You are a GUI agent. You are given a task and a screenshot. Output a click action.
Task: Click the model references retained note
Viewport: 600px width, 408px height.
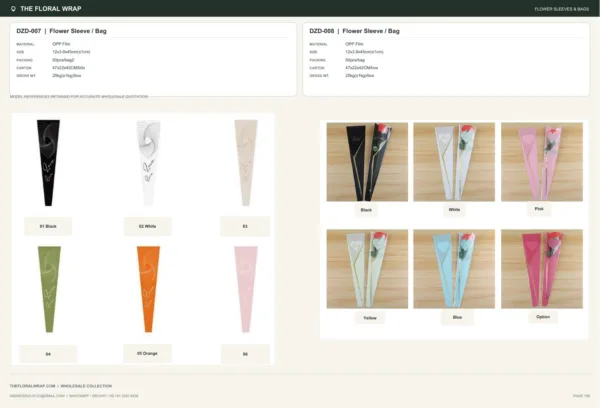tap(79, 96)
